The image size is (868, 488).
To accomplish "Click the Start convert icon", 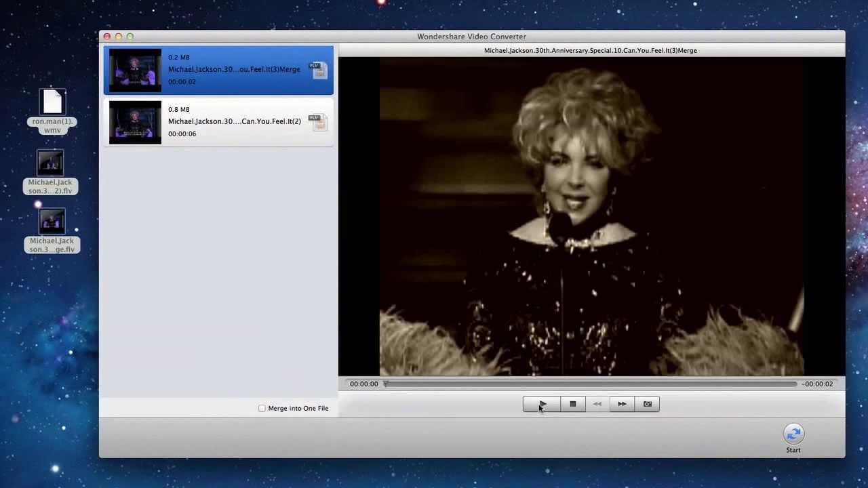I will pyautogui.click(x=793, y=434).
